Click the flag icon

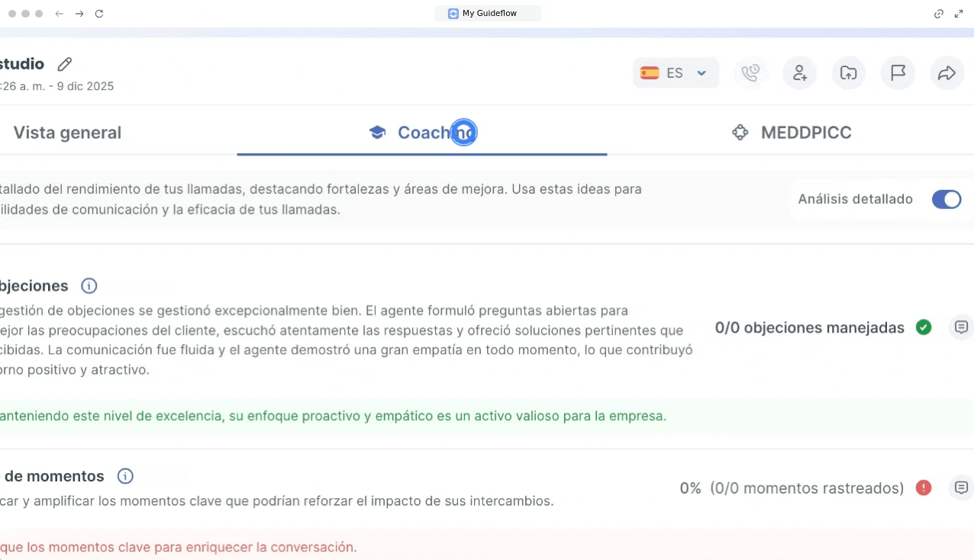click(x=898, y=73)
